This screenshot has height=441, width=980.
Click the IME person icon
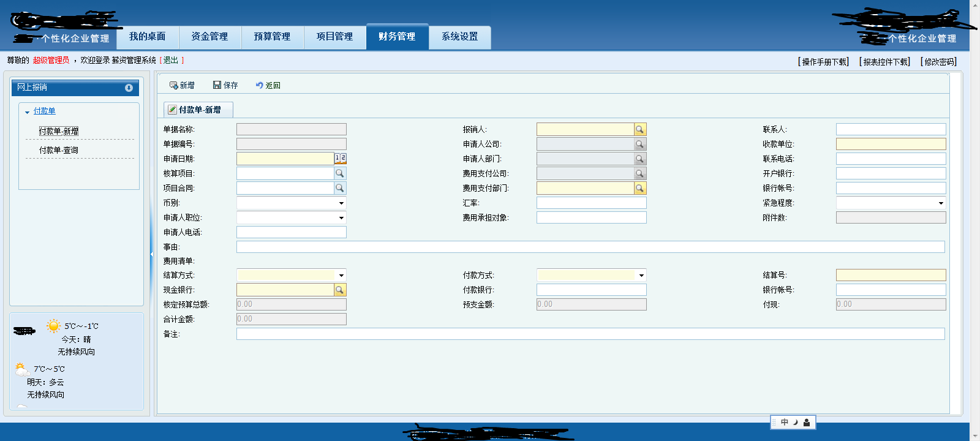point(807,423)
